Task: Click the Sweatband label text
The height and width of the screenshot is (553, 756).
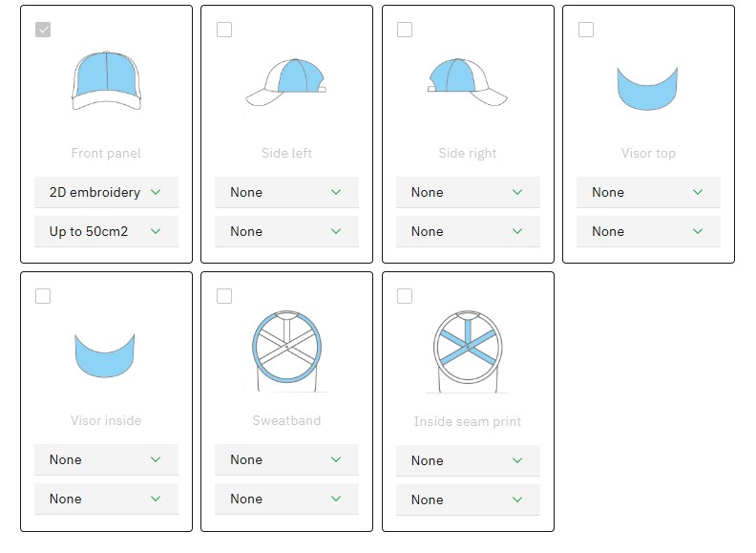Action: coord(286,420)
